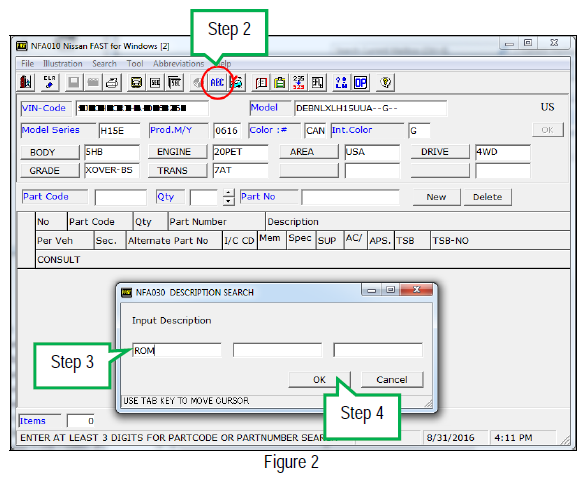The width and height of the screenshot is (586, 482).
Task: Click the Delete button
Action: (487, 197)
